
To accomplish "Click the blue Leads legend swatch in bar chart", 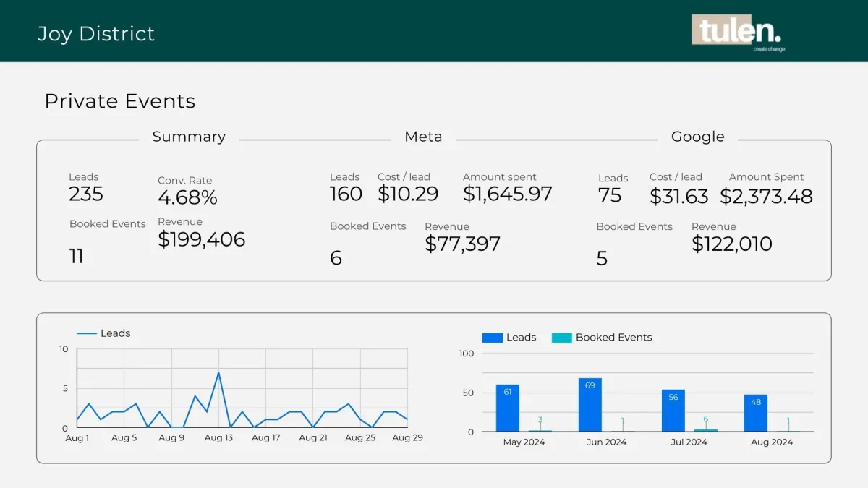I will pos(492,338).
